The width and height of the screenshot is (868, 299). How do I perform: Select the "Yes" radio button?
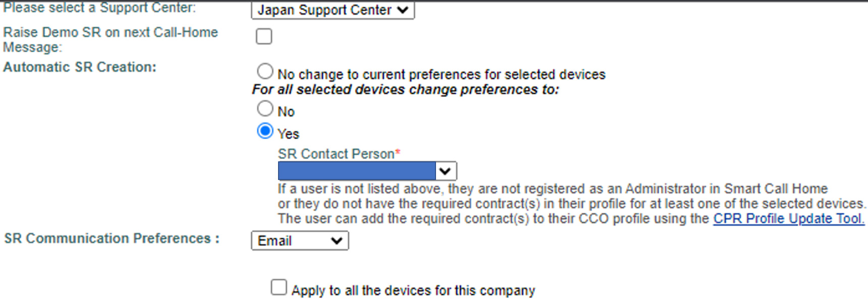[265, 131]
